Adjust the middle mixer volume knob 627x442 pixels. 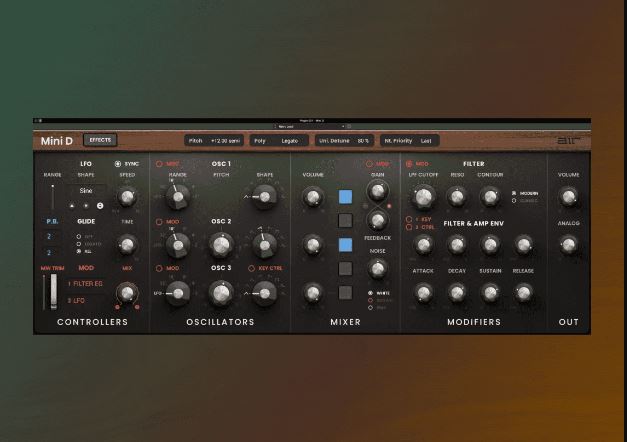[x=313, y=244]
